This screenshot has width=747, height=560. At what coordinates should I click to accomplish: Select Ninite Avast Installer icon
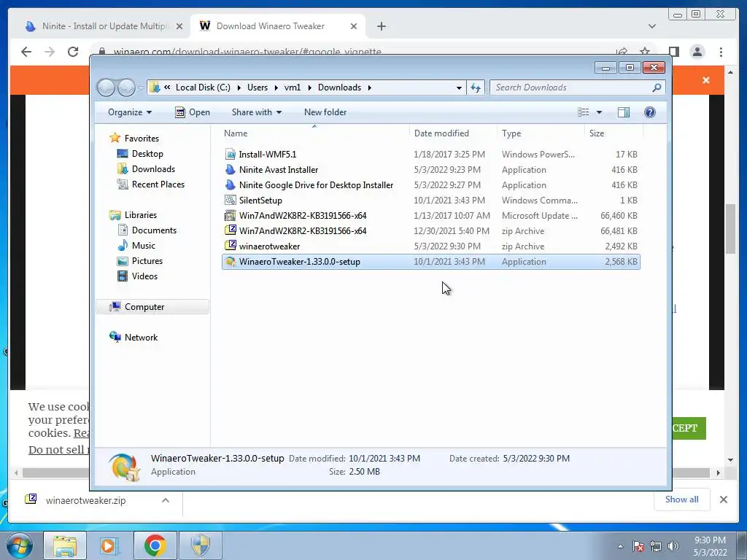coord(230,169)
